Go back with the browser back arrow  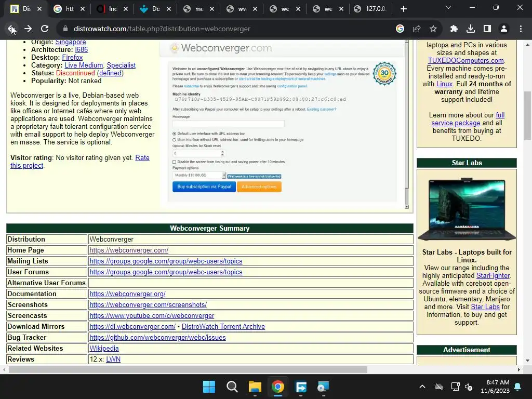click(x=11, y=29)
